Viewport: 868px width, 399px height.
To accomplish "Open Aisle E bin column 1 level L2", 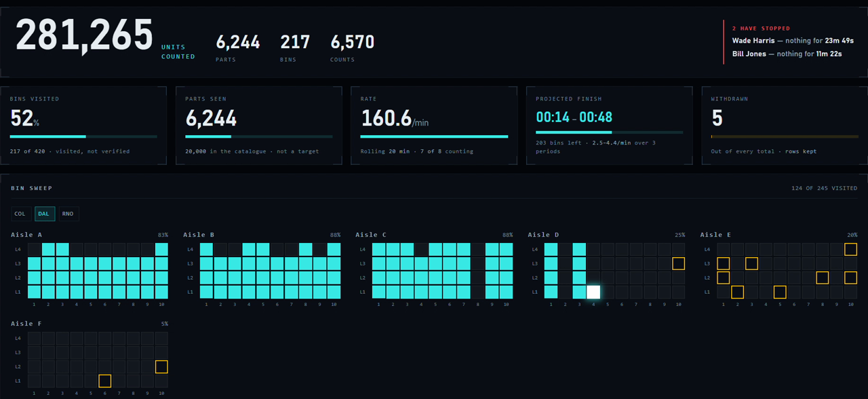I will point(723,278).
